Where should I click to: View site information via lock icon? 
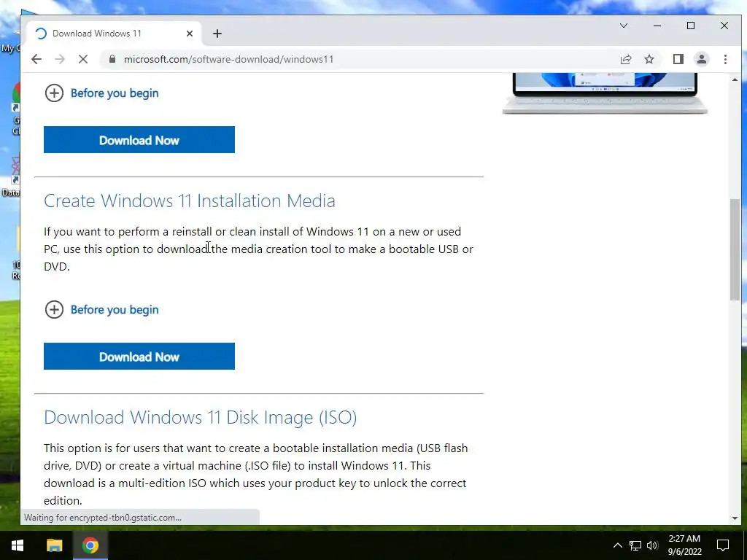click(112, 59)
